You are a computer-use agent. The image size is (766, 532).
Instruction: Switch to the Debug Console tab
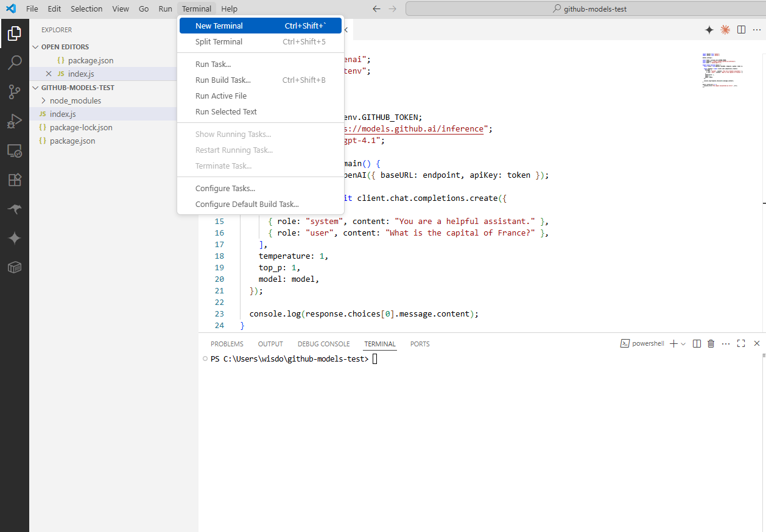[323, 344]
